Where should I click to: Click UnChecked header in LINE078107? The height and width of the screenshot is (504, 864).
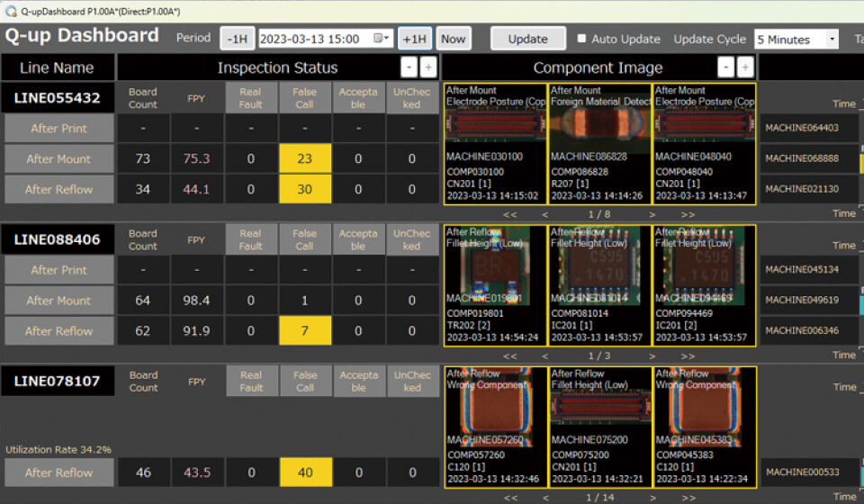[x=412, y=382]
